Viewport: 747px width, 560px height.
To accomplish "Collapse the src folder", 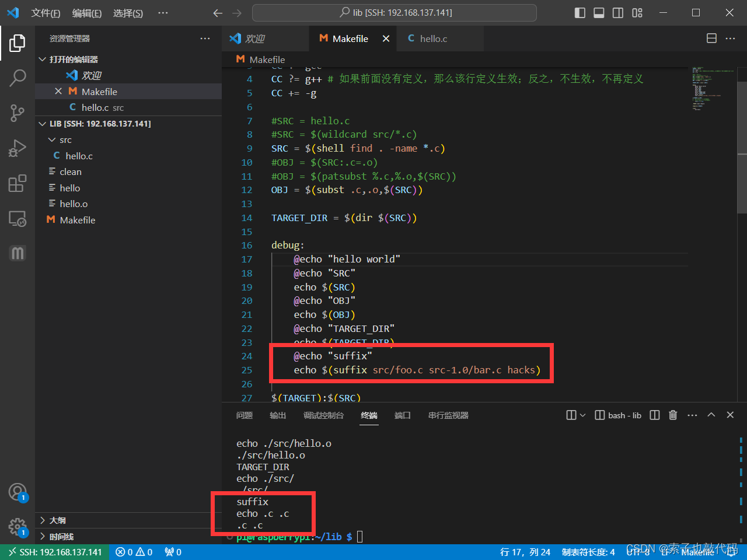I will pyautogui.click(x=128, y=140).
